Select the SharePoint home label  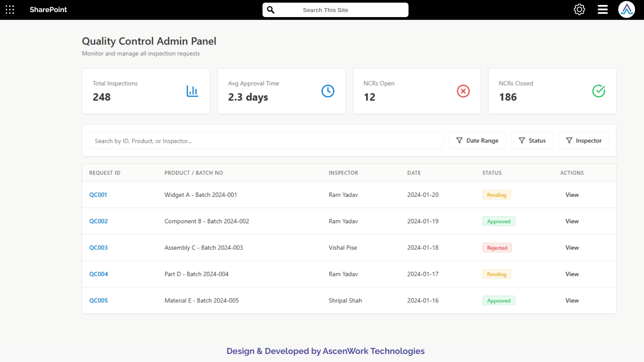(48, 10)
